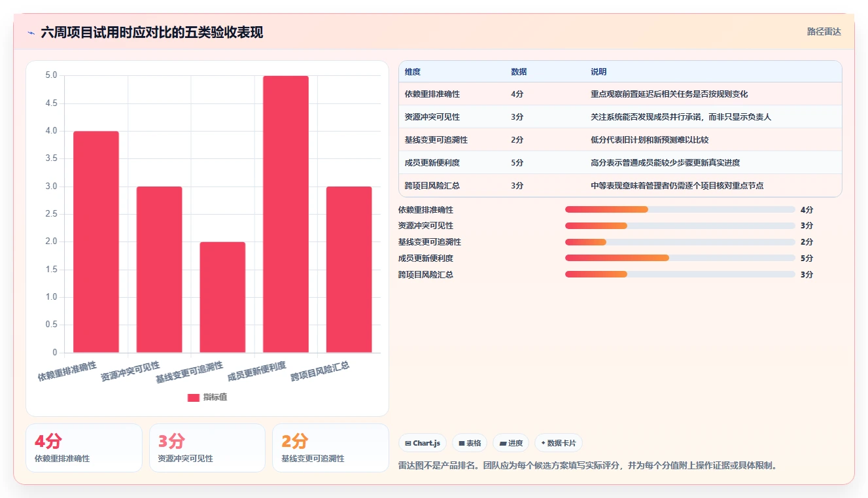The image size is (868, 498).
Task: Click the dashboard title 六周项目试用时应对比的五类验收表现
Action: pyautogui.click(x=152, y=32)
